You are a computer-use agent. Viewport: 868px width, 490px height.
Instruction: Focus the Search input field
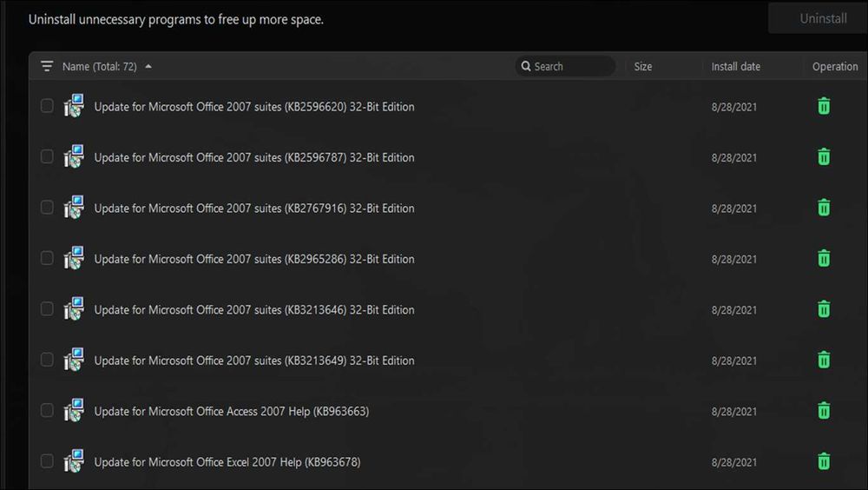565,66
